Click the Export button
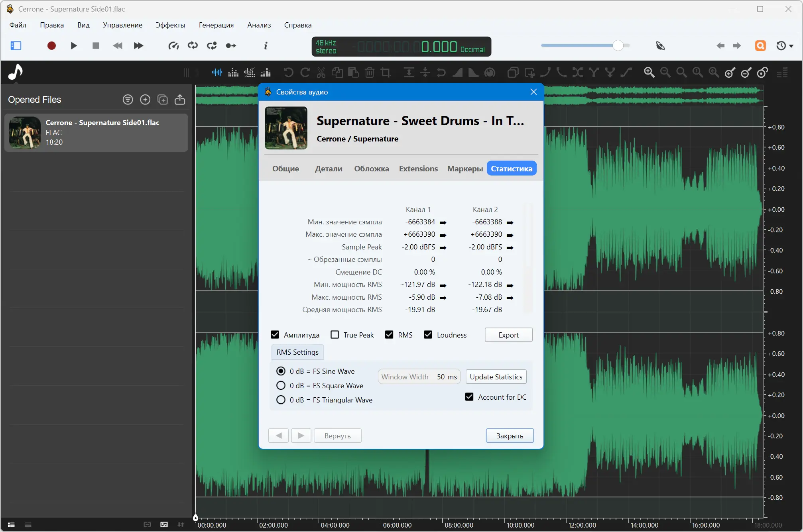 point(508,335)
